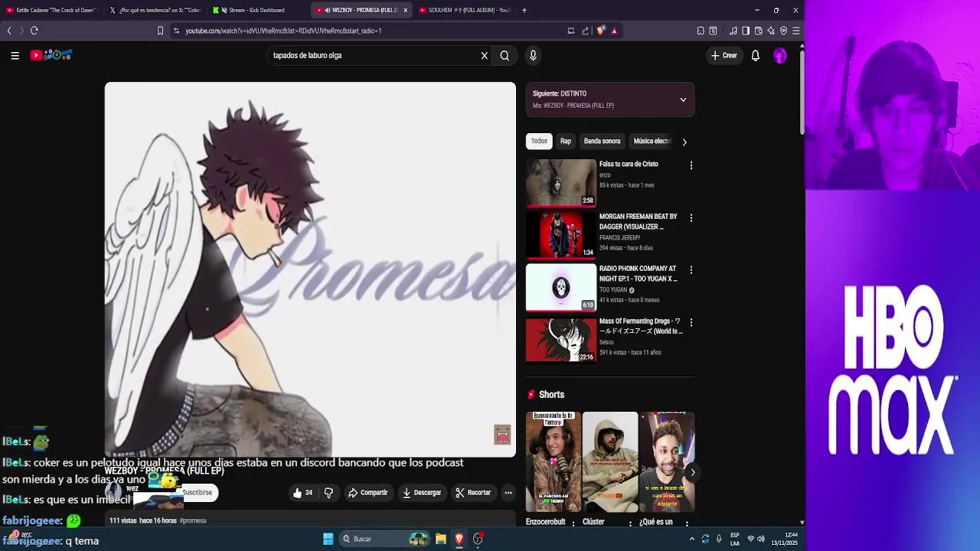980x551 pixels.
Task: Reload the page in browser
Action: click(x=34, y=31)
